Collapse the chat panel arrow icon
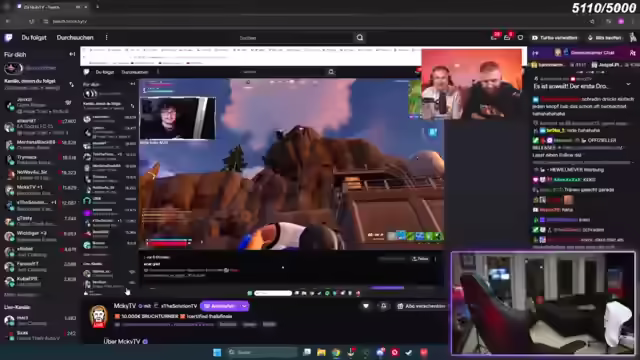Image resolution: width=640 pixels, height=360 pixels. [536, 53]
